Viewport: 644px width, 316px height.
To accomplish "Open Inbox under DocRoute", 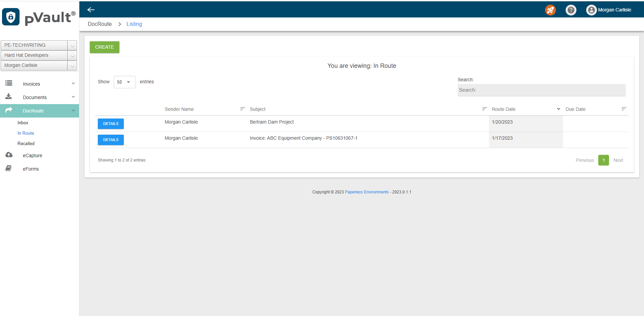I will tap(23, 123).
